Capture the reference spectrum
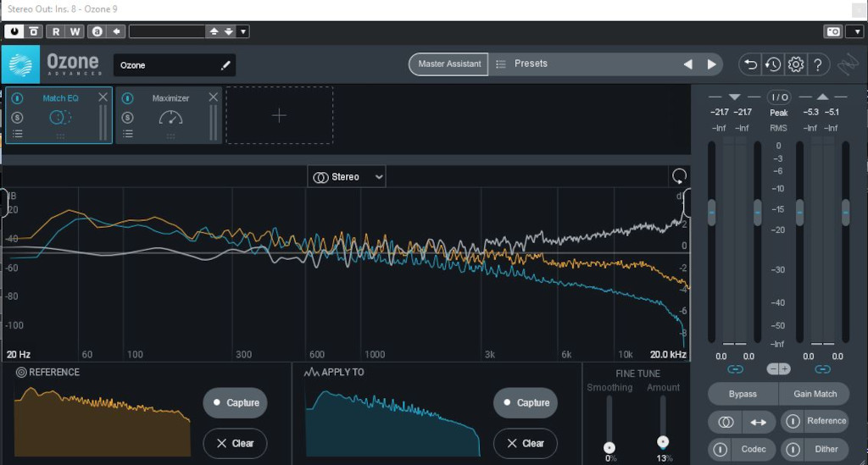Screen dimensions: 868x465 click(236, 402)
